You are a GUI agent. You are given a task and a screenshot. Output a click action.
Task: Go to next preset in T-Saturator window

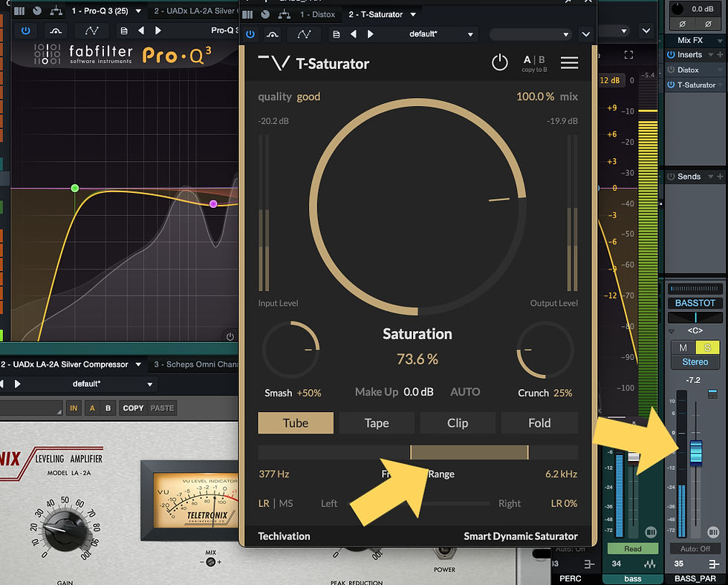370,34
